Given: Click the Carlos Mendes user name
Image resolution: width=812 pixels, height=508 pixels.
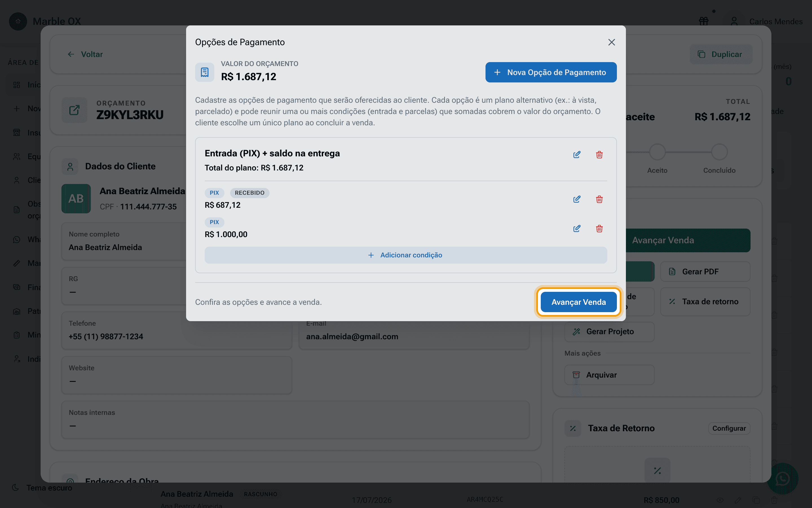Looking at the screenshot, I should 776,21.
